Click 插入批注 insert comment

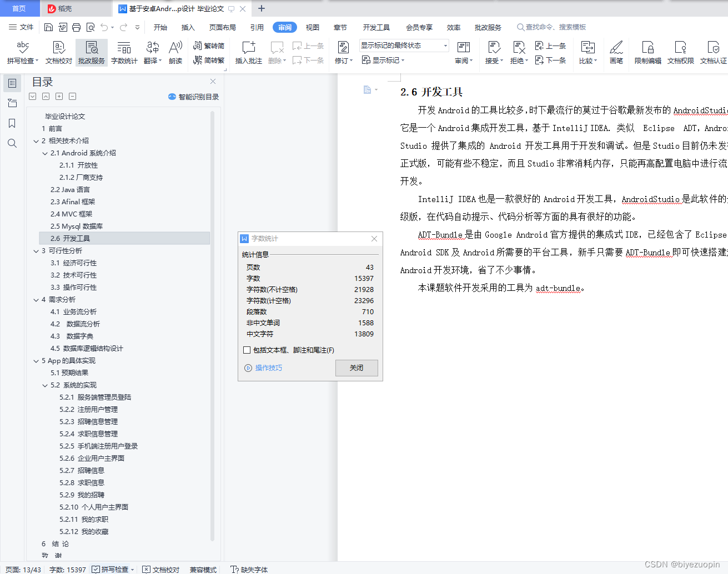249,53
